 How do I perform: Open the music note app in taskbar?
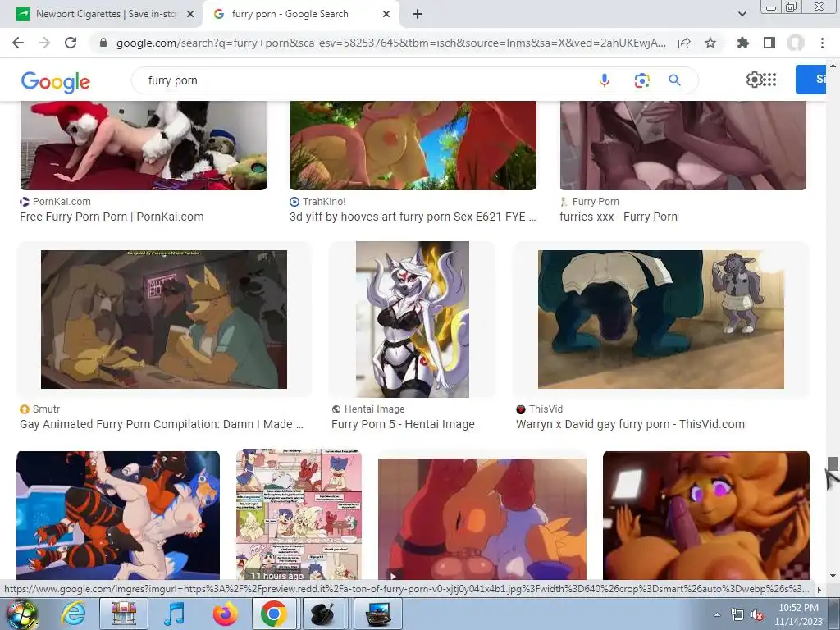click(174, 614)
